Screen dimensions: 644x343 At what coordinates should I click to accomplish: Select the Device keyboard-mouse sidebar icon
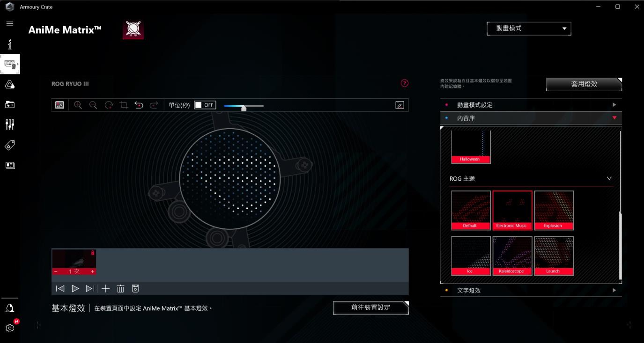click(10, 64)
